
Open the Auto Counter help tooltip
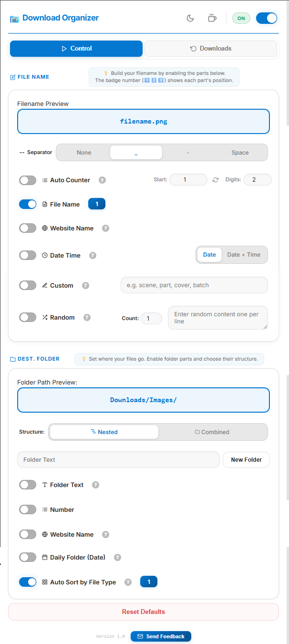pos(102,180)
